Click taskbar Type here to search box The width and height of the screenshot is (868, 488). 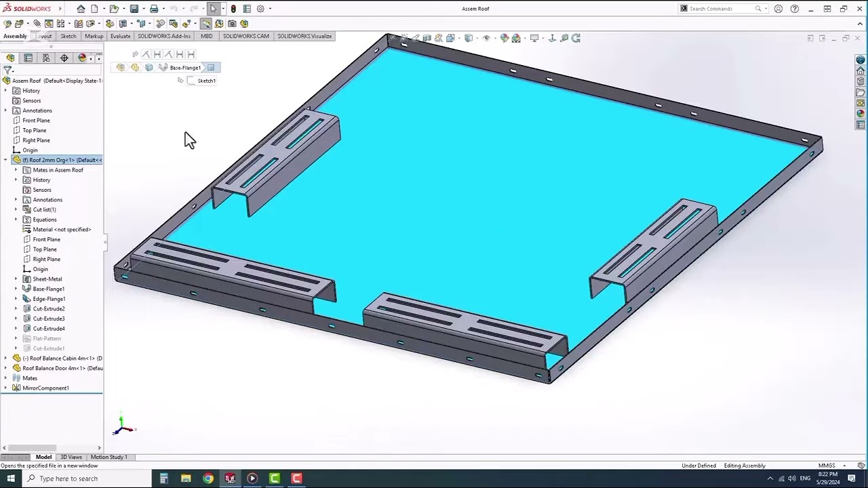pos(88,479)
